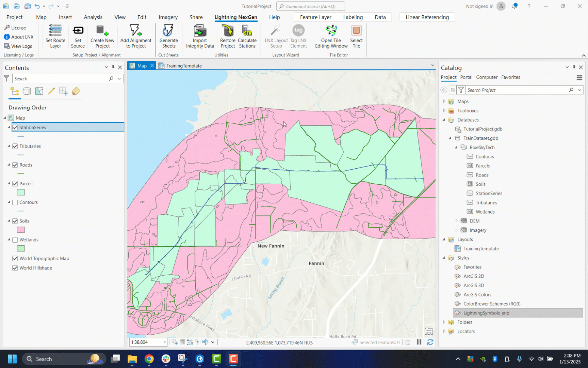This screenshot has height=368, width=588.
Task: Uncheck the Roads layer visibility
Action: click(15, 165)
